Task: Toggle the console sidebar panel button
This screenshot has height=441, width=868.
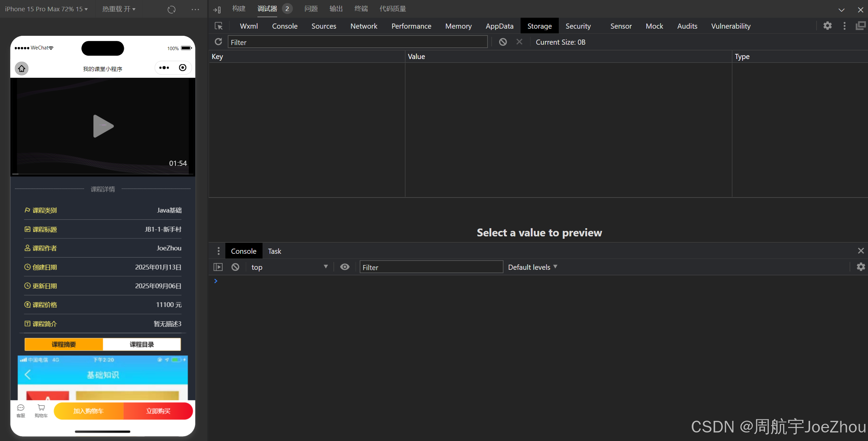Action: coord(218,267)
